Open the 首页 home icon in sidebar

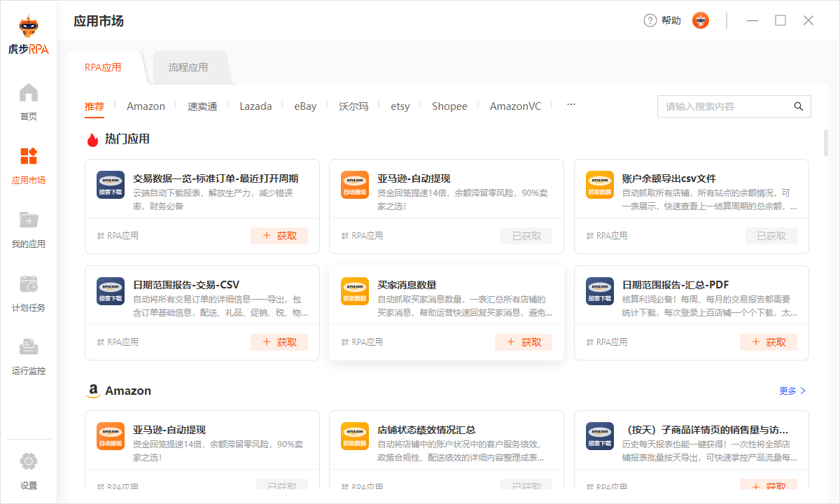[29, 93]
